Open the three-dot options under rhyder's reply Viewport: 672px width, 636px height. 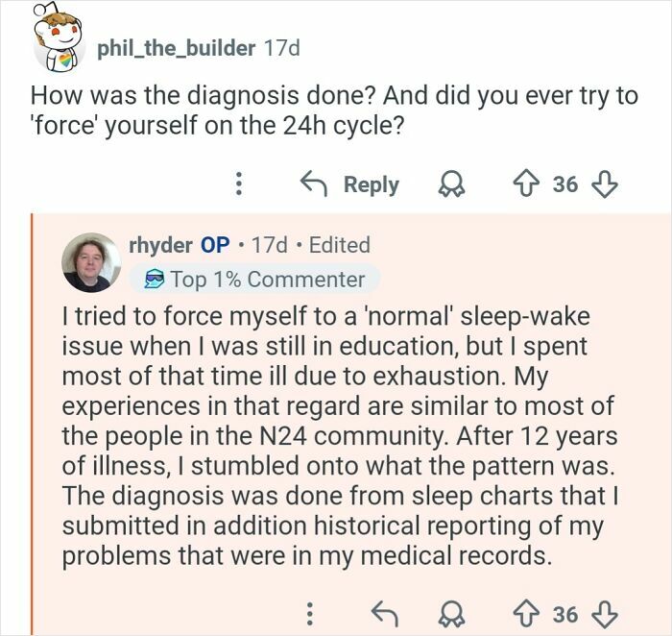pyautogui.click(x=309, y=612)
